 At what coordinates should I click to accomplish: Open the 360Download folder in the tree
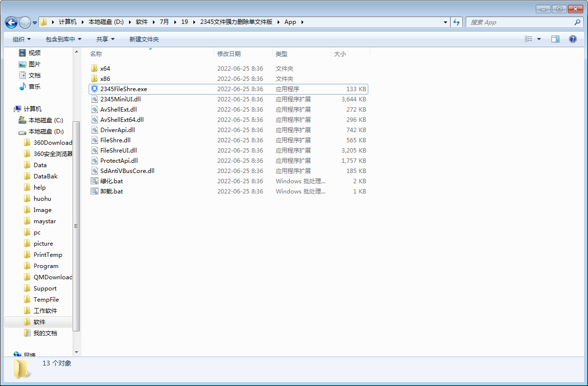point(53,142)
